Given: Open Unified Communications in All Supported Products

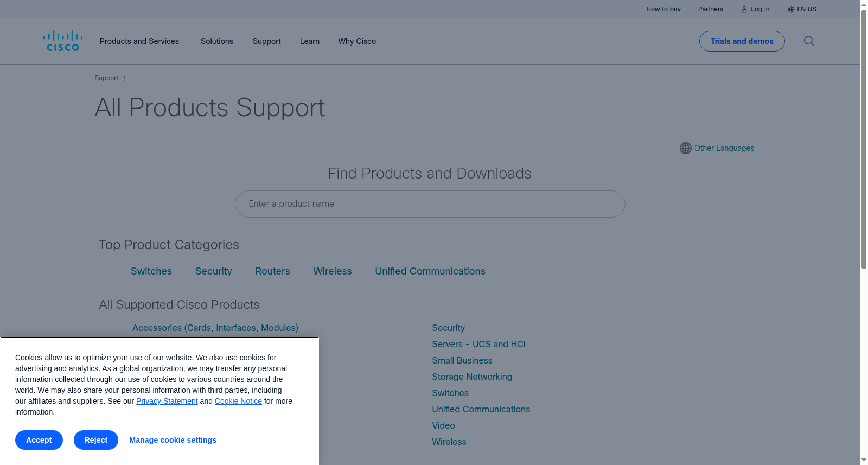Looking at the screenshot, I should (481, 409).
